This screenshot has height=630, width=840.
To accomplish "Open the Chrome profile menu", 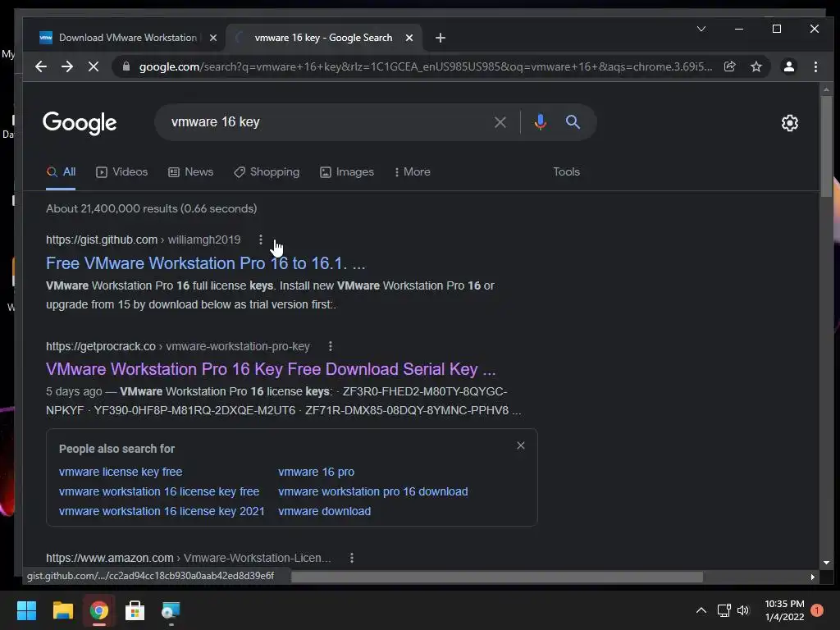I will point(788,66).
